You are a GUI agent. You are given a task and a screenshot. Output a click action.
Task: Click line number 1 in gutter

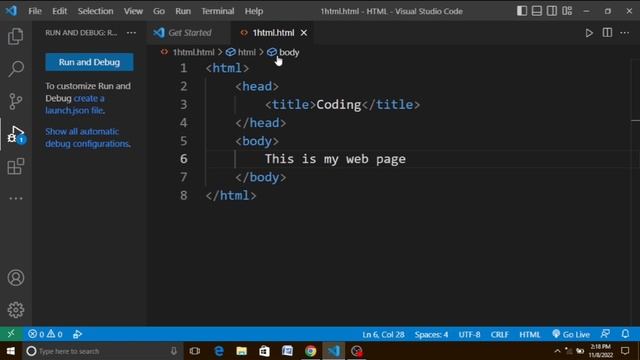[184, 68]
